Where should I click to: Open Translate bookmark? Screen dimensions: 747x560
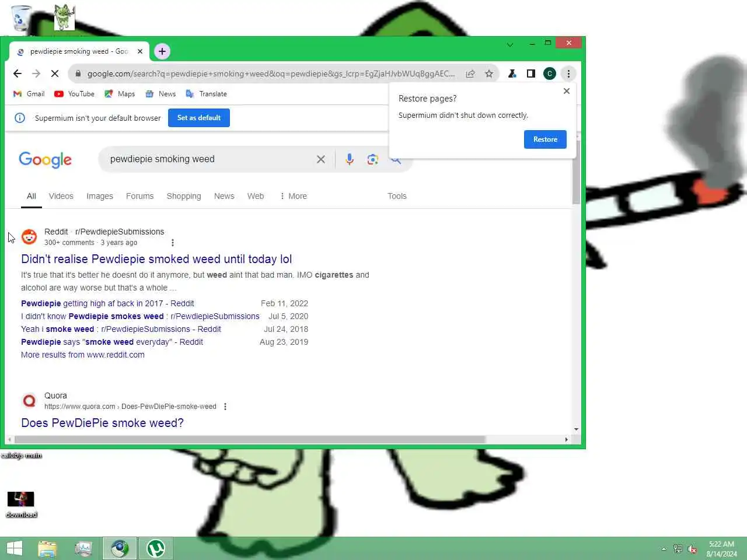tap(206, 94)
